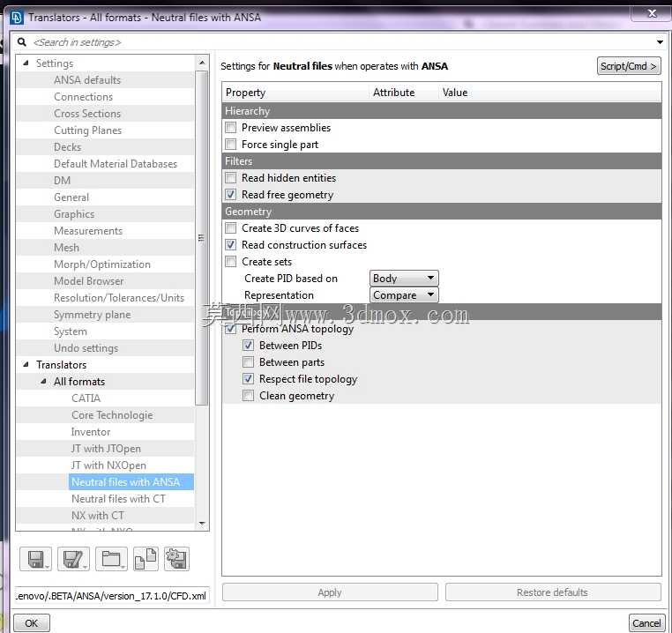Open Create PID based on Body dropdown

click(x=404, y=278)
